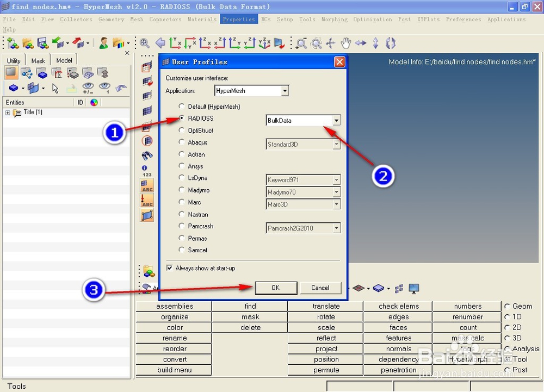544x392 pixels.
Task: Click the undo arrow in browser toolbar
Action: (121, 88)
